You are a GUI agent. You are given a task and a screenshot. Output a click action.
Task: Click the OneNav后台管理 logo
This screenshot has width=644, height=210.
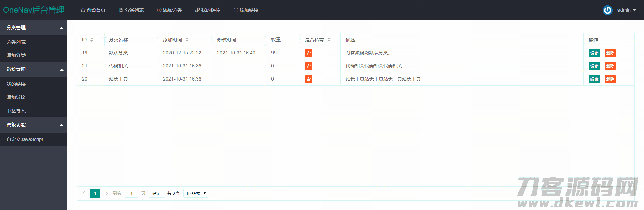tap(34, 10)
